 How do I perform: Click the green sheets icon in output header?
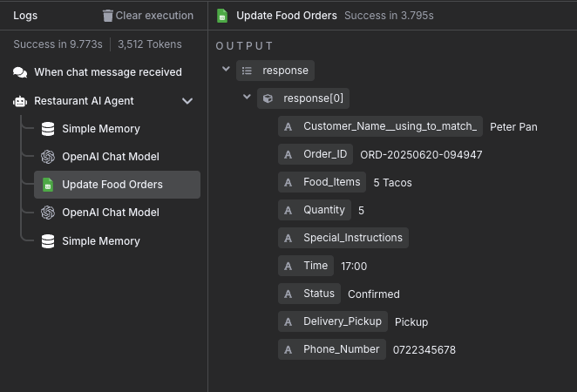pos(222,16)
